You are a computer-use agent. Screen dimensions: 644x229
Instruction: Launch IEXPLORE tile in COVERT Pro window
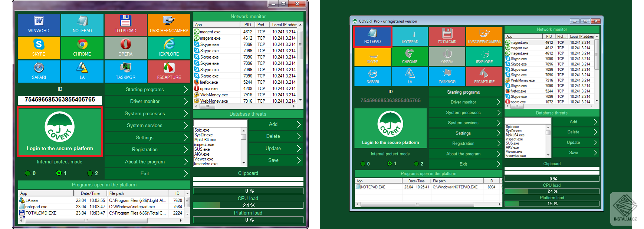(x=484, y=57)
